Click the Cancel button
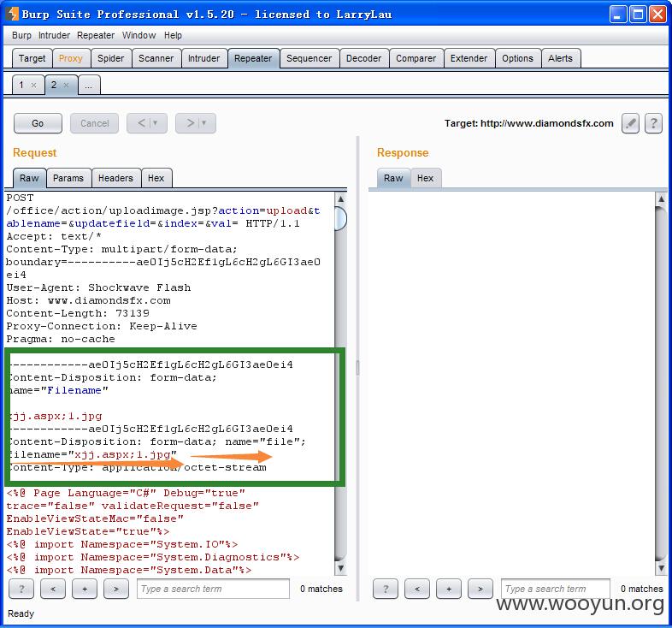The image size is (672, 628). pyautogui.click(x=94, y=123)
